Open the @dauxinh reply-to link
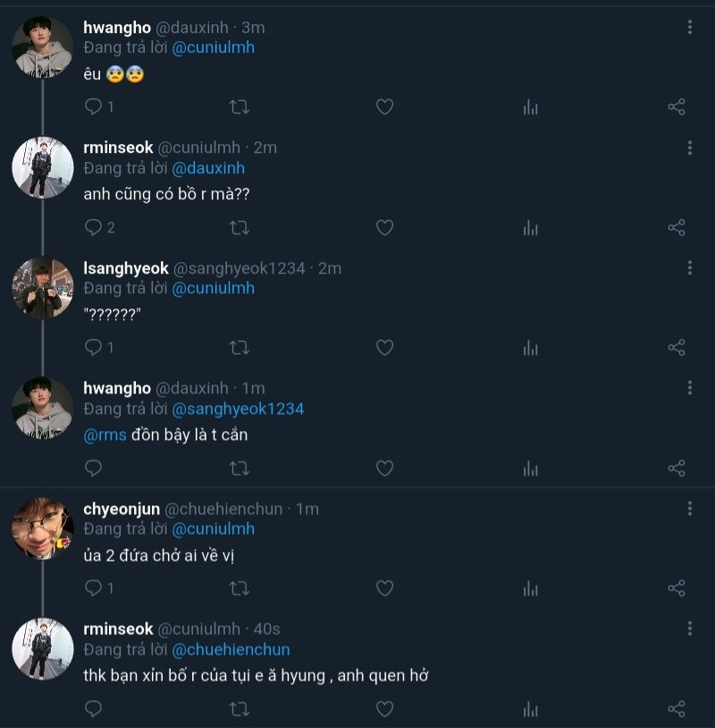 [208, 168]
